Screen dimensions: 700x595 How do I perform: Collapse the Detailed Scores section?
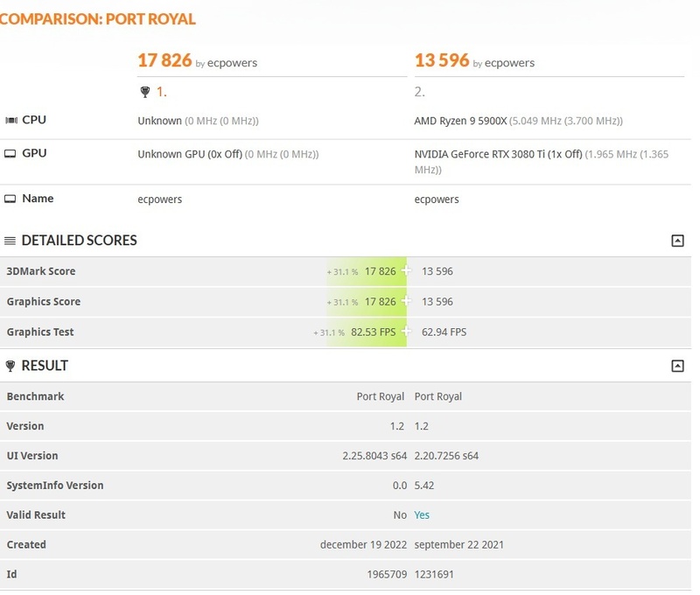pyautogui.click(x=677, y=241)
